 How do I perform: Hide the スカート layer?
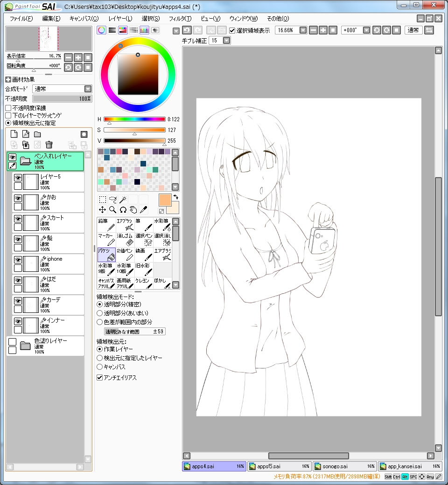18,219
